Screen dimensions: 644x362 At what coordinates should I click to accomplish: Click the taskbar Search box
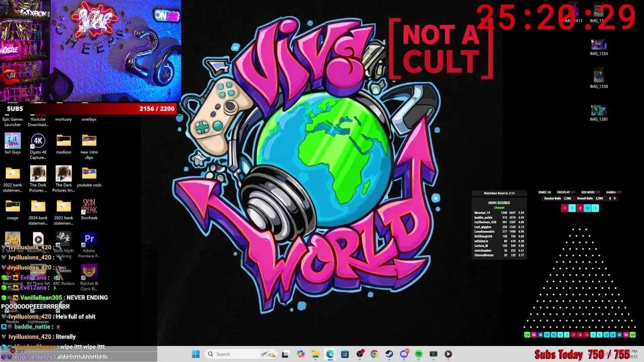[242, 354]
